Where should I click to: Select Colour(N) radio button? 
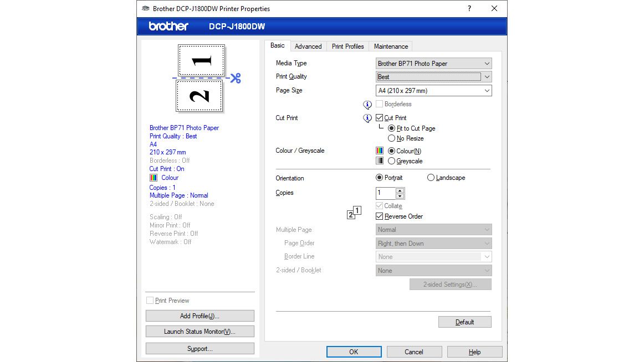(x=391, y=151)
